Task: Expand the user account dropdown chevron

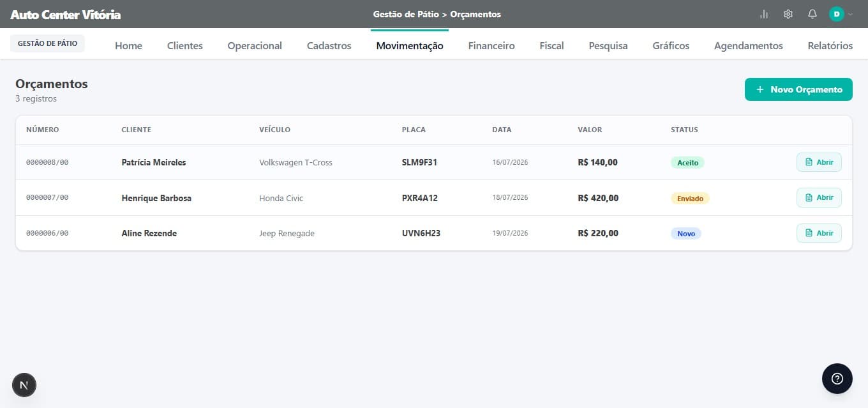Action: (850, 14)
